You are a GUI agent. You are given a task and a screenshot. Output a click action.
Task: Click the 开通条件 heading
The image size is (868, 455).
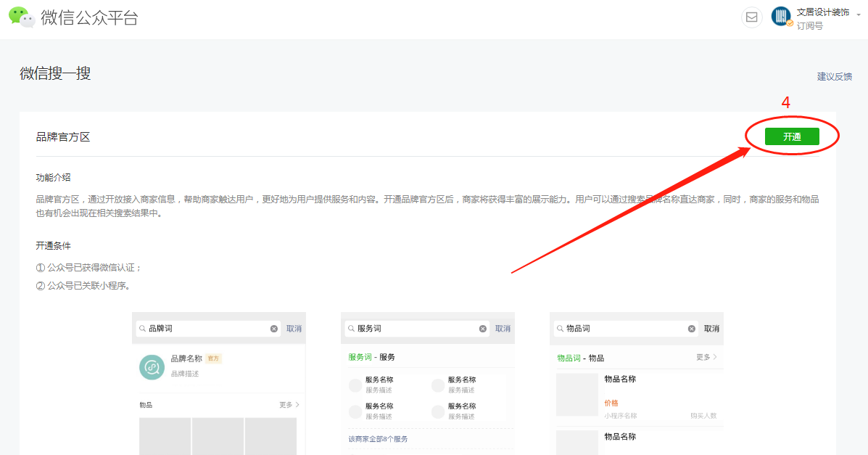53,245
